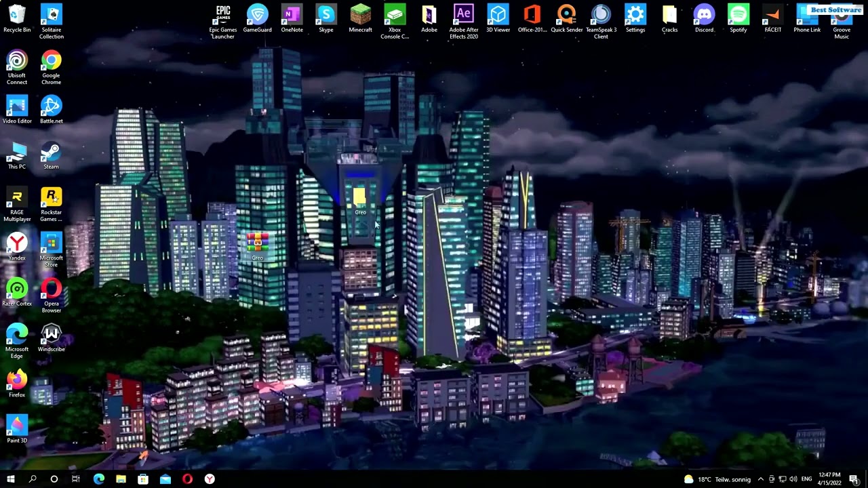This screenshot has width=868, height=488.
Task: Select the Minecraft icon
Action: click(x=361, y=19)
